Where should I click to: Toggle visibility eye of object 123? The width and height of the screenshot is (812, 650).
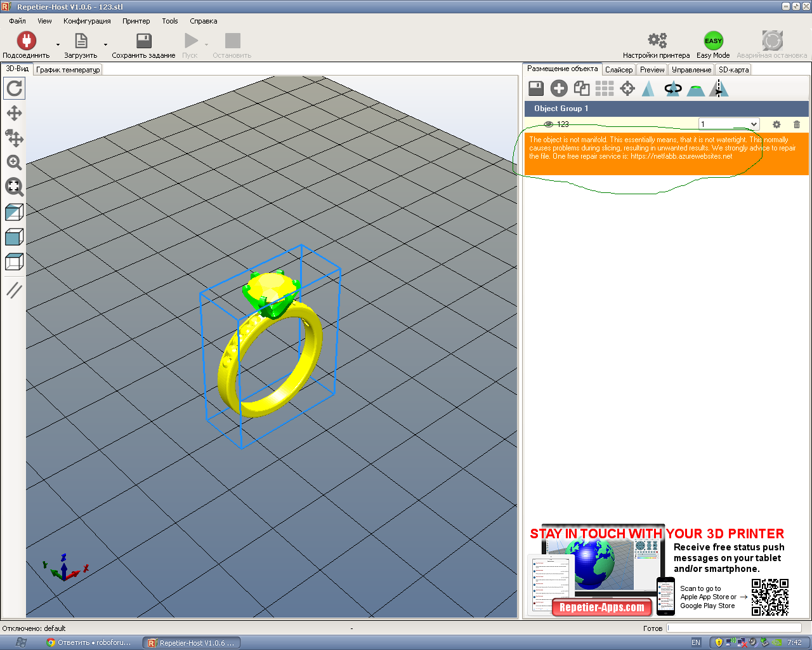(x=549, y=124)
